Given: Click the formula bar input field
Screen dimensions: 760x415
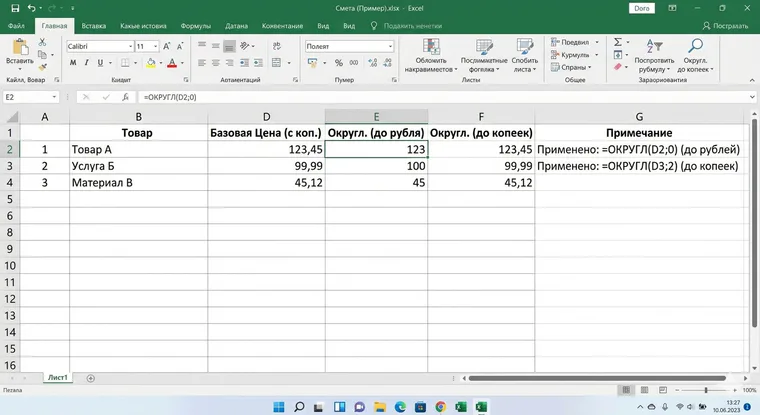Looking at the screenshot, I should (x=443, y=97).
